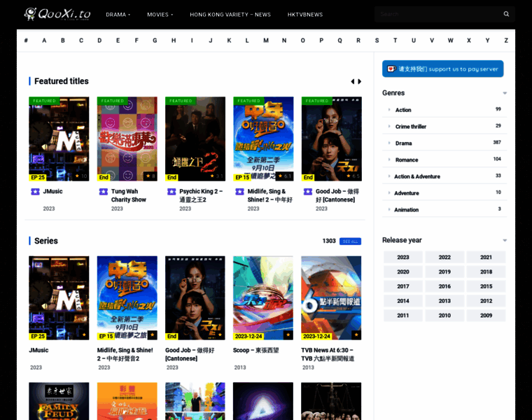This screenshot has height=420, width=532.
Task: Filter by release year 2009
Action: click(486, 316)
